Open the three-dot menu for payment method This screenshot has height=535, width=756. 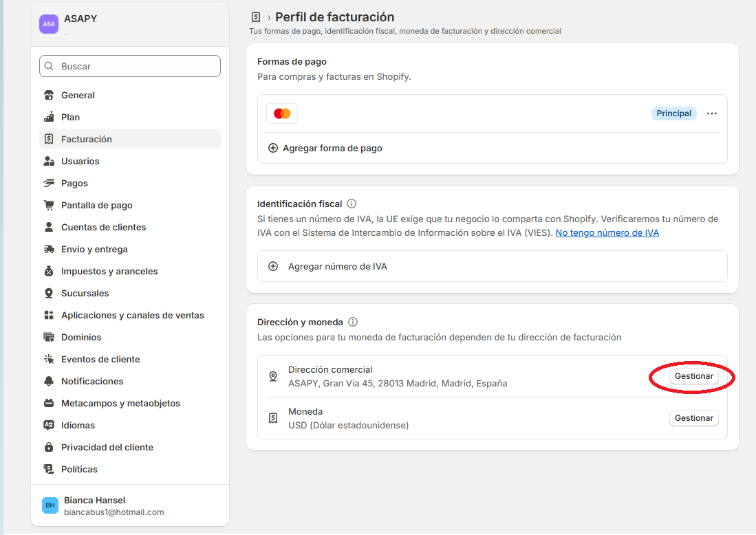click(x=712, y=113)
